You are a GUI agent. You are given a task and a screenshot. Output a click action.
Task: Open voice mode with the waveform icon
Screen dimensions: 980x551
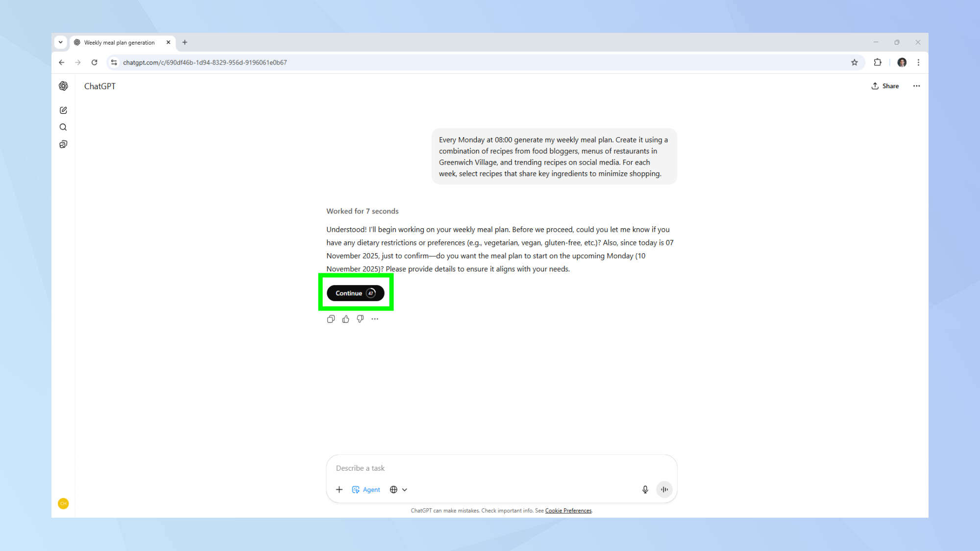(664, 489)
